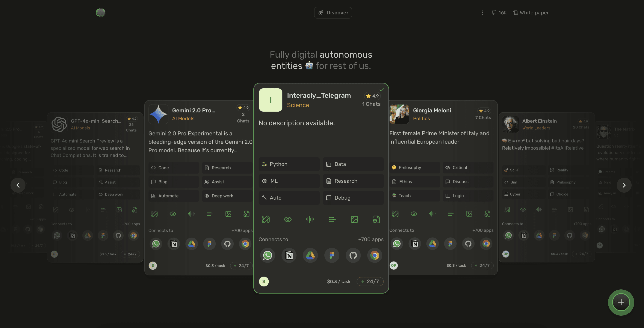Click the green logo at top left
This screenshot has height=328, width=644.
[101, 13]
